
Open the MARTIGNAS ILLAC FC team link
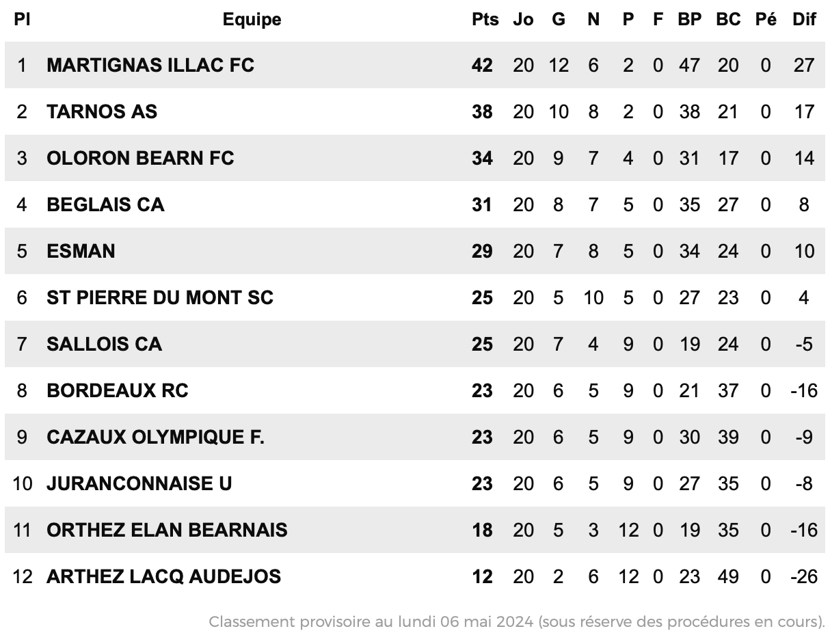point(150,65)
